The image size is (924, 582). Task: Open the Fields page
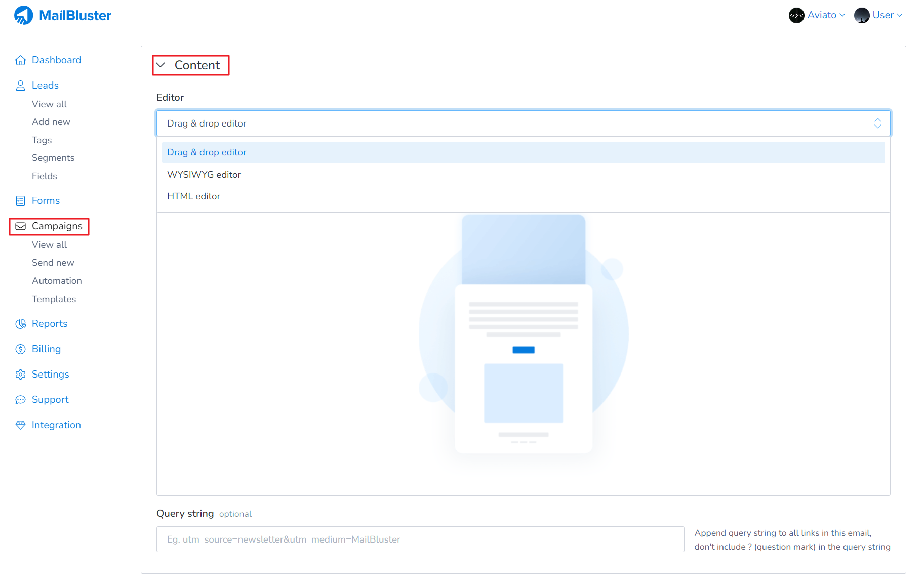[44, 176]
